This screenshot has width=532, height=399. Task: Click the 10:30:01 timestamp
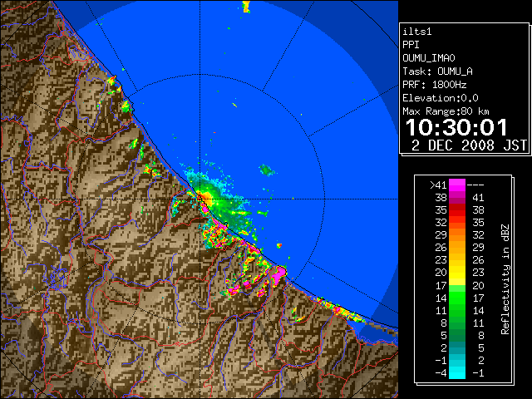[x=456, y=127]
